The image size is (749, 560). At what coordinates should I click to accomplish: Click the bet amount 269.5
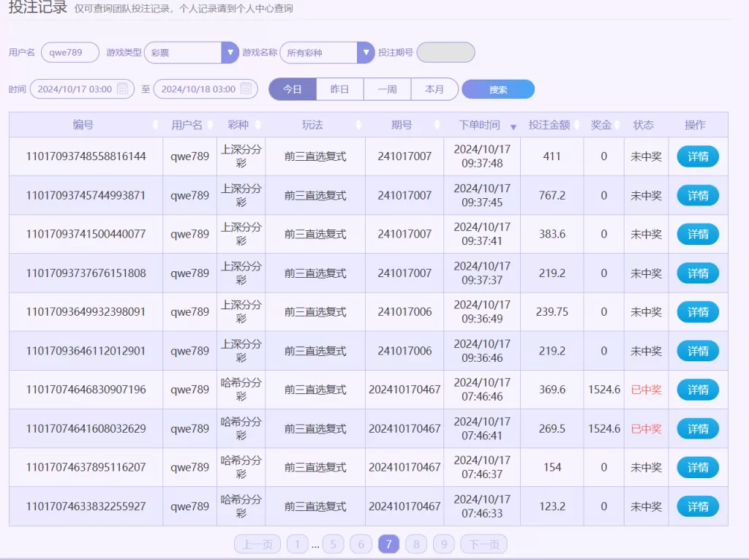click(552, 429)
